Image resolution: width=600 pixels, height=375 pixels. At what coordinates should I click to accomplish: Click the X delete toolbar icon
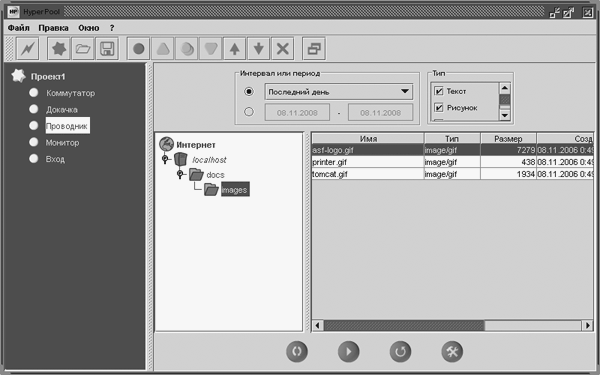pyautogui.click(x=282, y=49)
